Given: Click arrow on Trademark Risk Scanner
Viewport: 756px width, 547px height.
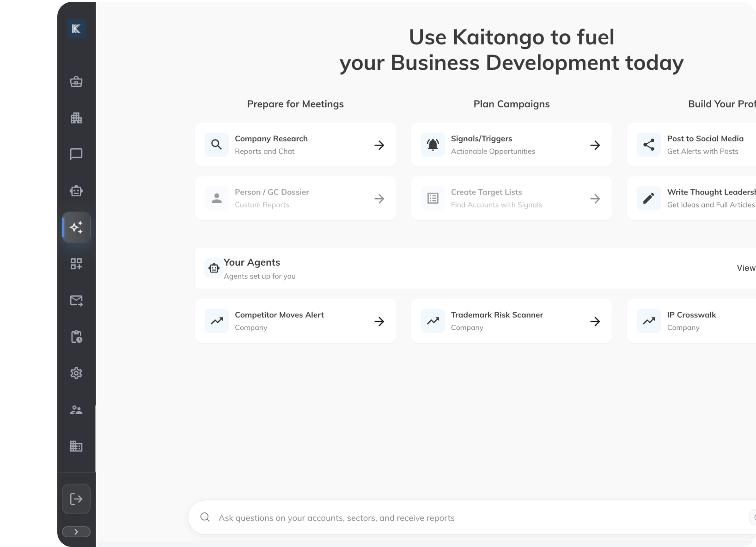Looking at the screenshot, I should click(595, 321).
